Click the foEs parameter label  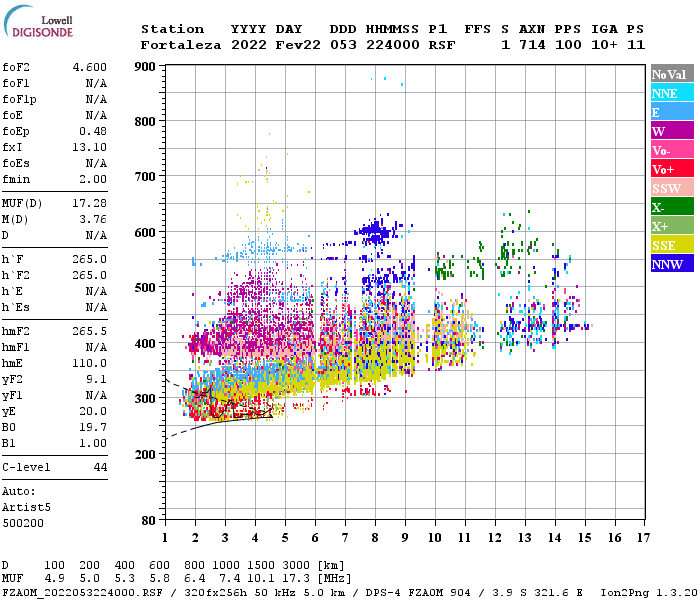click(16, 164)
